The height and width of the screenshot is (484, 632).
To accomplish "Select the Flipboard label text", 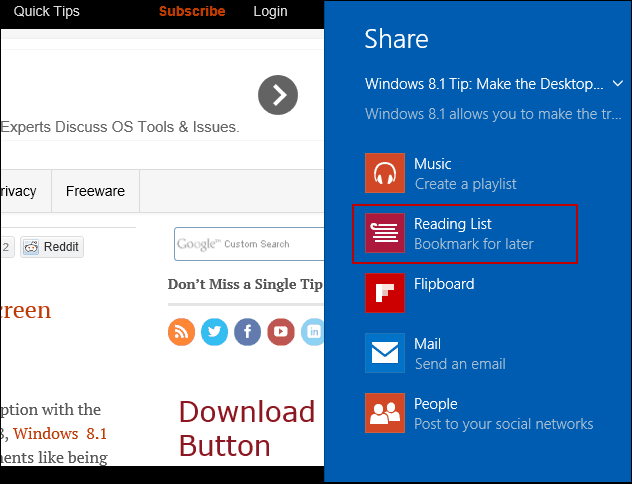I will (444, 284).
